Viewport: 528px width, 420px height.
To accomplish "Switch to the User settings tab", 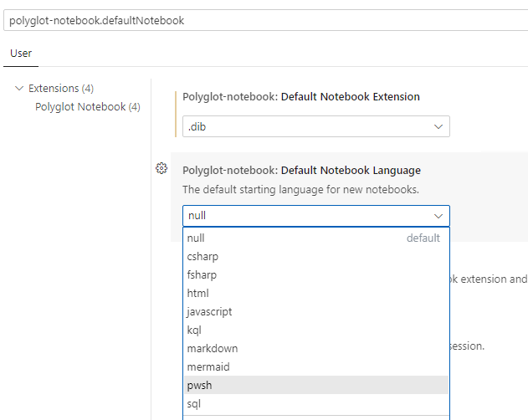I will 21,54.
